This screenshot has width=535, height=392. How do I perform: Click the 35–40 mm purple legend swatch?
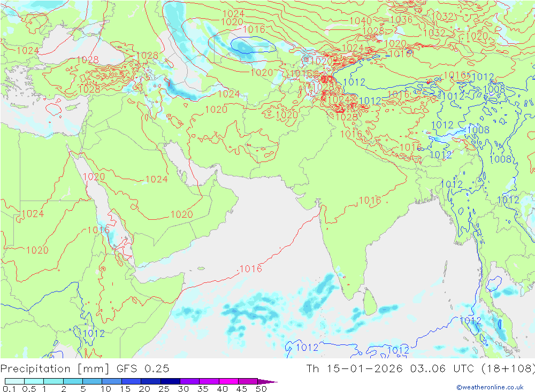pos(209,381)
